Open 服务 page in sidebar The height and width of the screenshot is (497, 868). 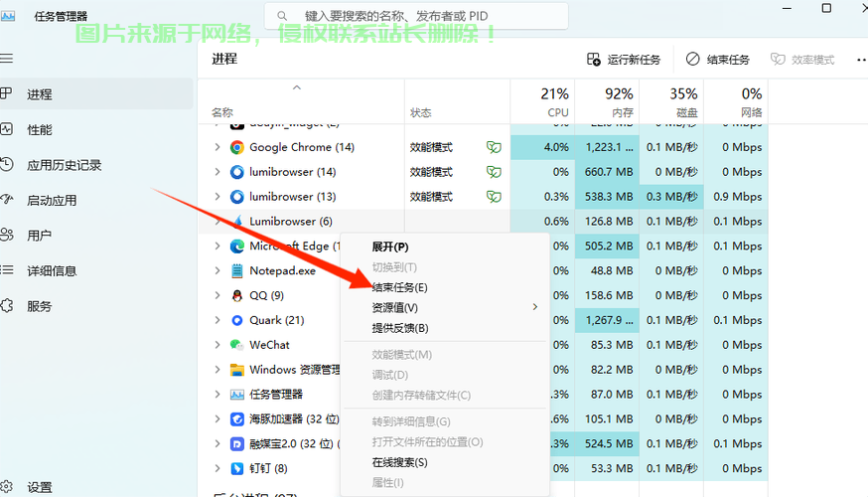coord(40,306)
